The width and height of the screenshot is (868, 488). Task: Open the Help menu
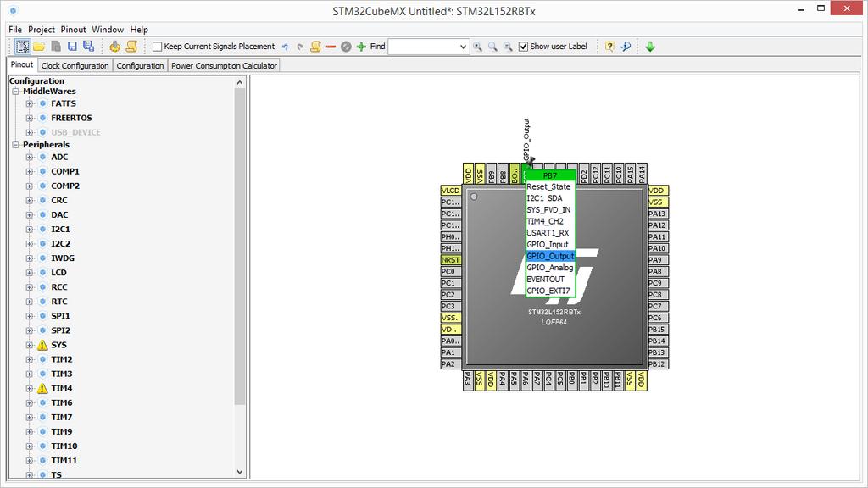pyautogui.click(x=139, y=30)
